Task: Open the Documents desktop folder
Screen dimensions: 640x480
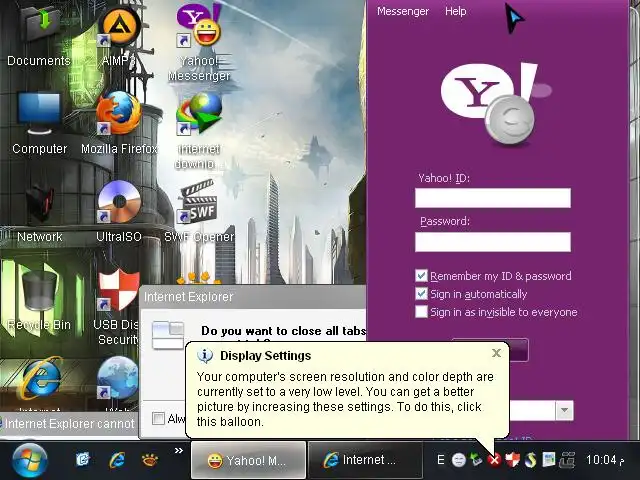Action: [x=39, y=35]
